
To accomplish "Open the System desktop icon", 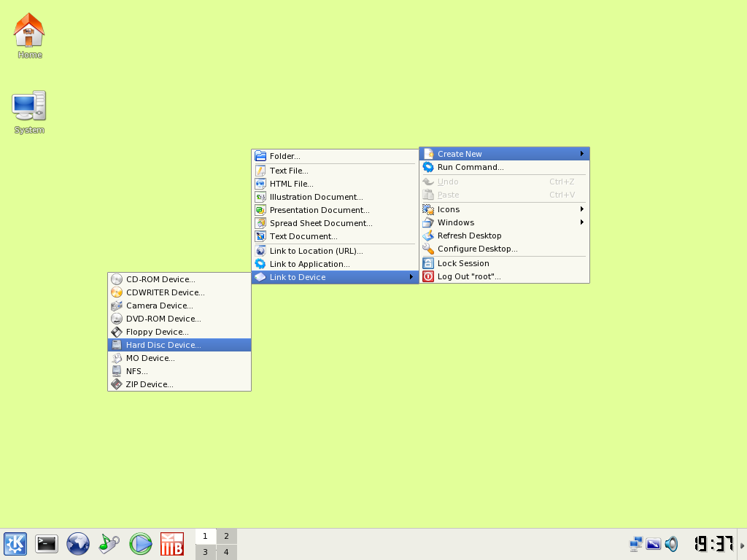I will tap(29, 112).
